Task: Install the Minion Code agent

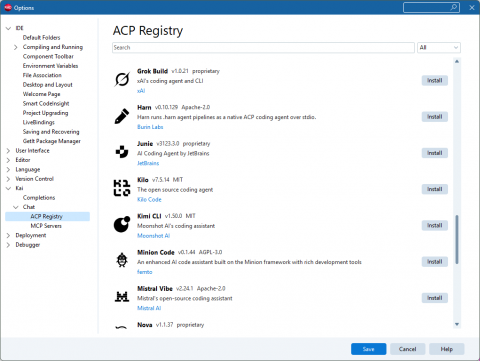Action: (x=435, y=262)
